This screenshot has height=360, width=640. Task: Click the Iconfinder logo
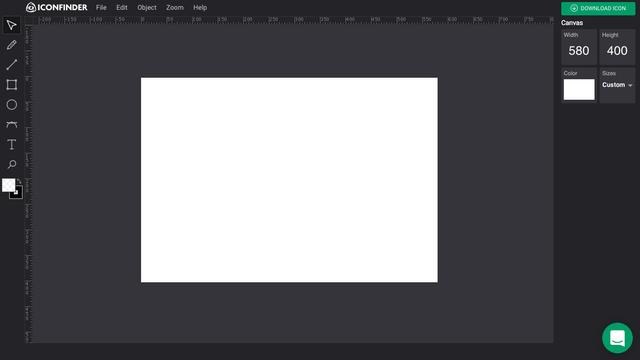click(x=57, y=7)
